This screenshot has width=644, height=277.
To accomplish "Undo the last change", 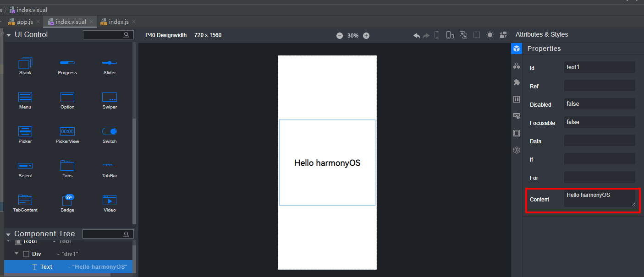I will pyautogui.click(x=417, y=35).
